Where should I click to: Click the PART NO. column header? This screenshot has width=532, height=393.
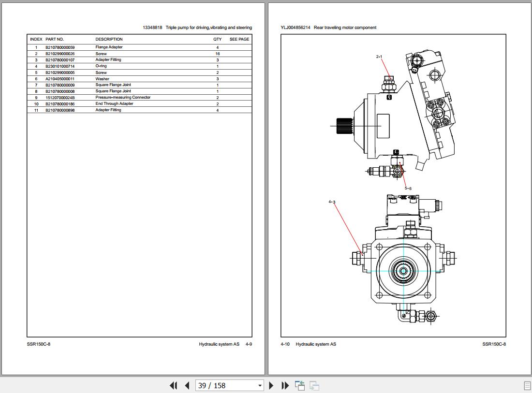point(55,39)
